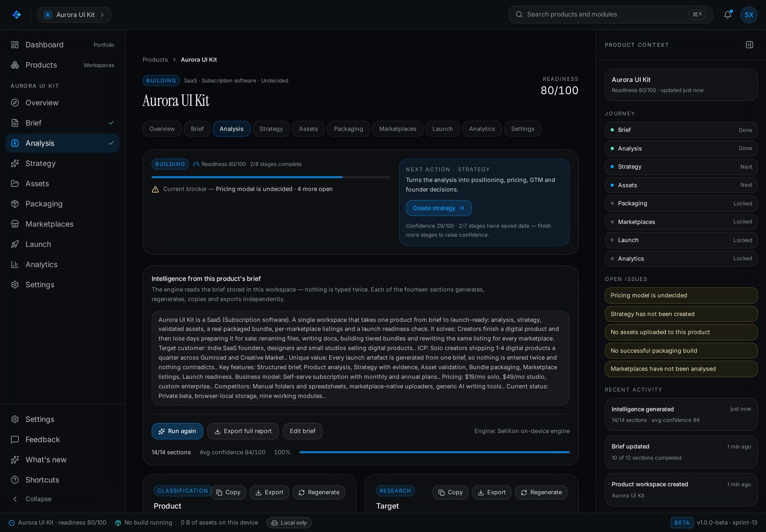This screenshot has height=532, width=766.
Task: Click 'Intelligence generated' activity entry
Action: tap(681, 414)
